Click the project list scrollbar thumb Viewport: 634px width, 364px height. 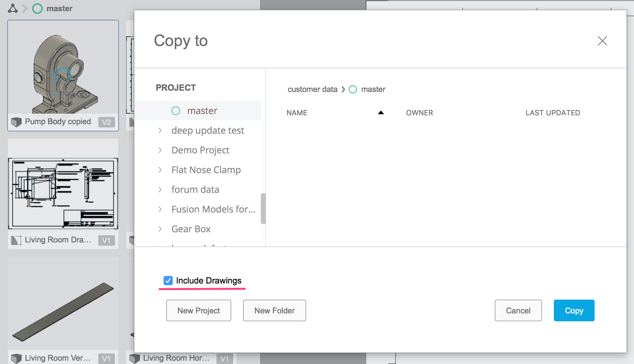[x=263, y=209]
